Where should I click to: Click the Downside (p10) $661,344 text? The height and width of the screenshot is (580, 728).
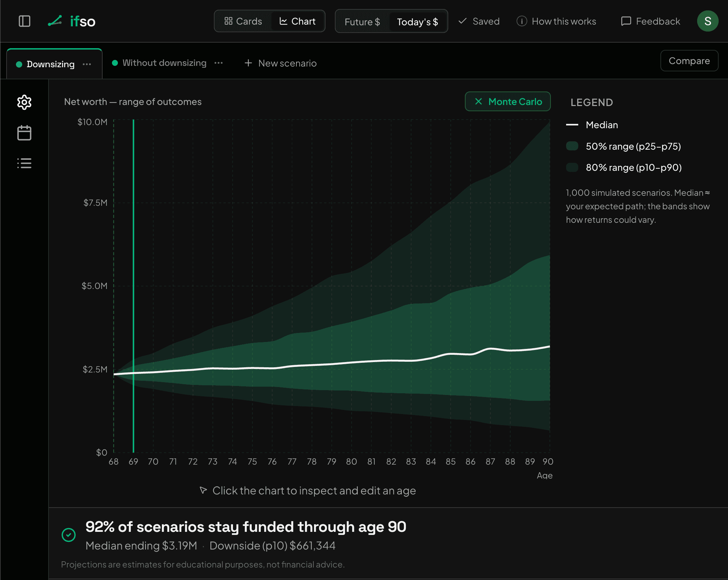[272, 546]
